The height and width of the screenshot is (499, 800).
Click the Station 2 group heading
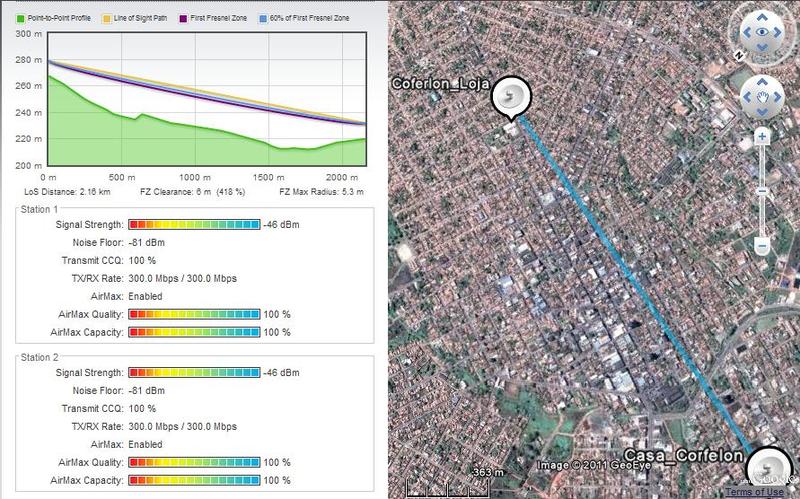(x=39, y=357)
